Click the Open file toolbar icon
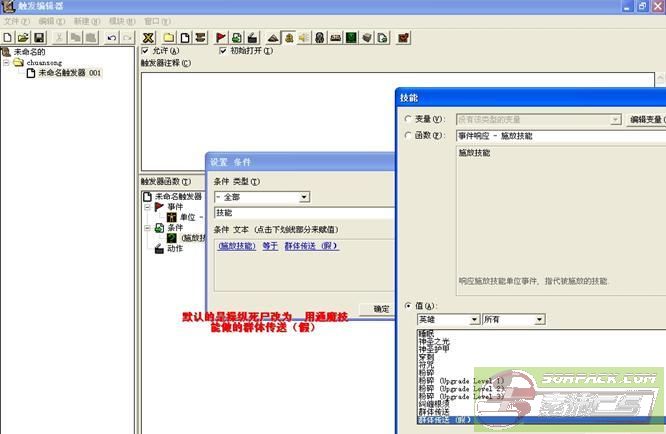666x434 pixels. (x=23, y=37)
